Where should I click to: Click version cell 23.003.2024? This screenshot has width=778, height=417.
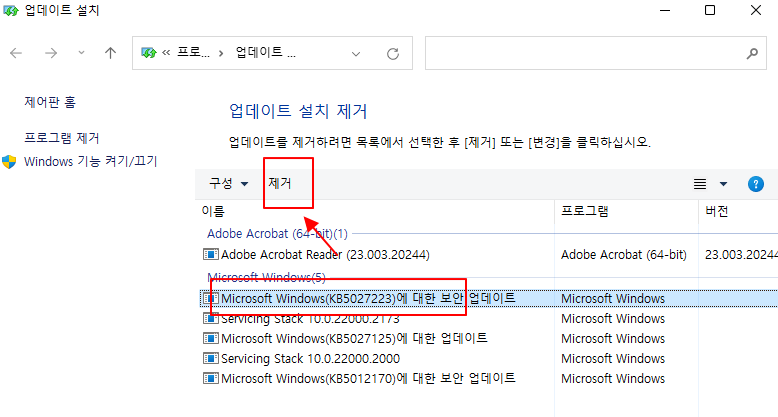click(741, 255)
